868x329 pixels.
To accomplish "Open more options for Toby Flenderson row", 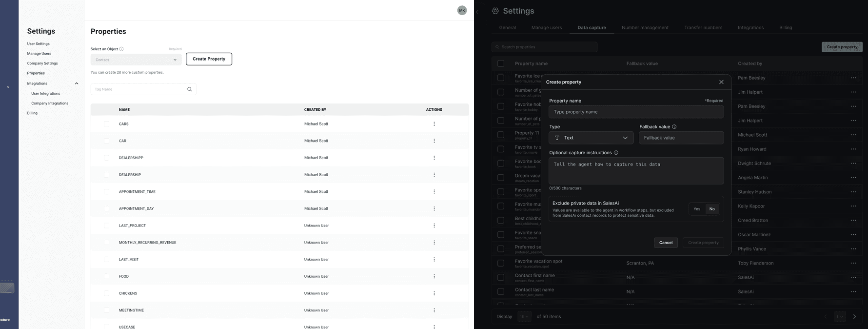I will [x=853, y=263].
